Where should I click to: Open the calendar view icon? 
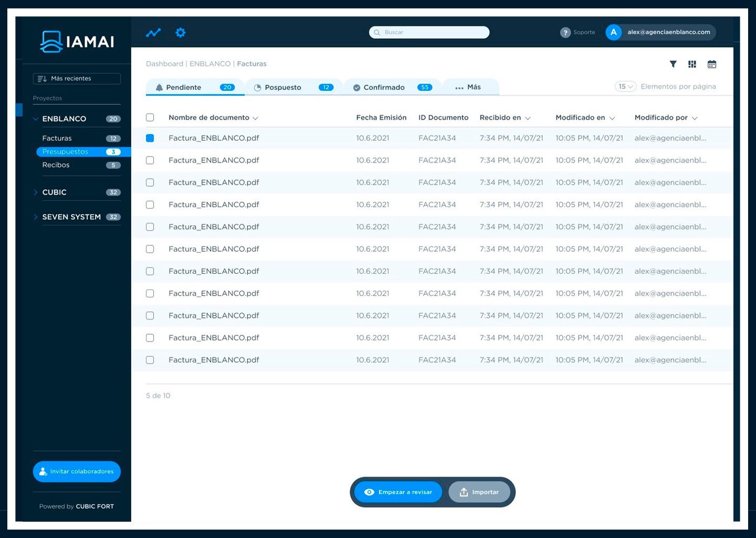pos(712,64)
